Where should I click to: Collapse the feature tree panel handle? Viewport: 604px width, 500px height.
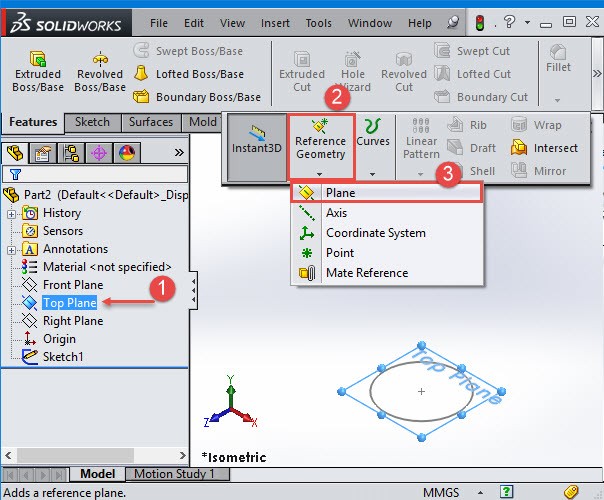tap(193, 290)
